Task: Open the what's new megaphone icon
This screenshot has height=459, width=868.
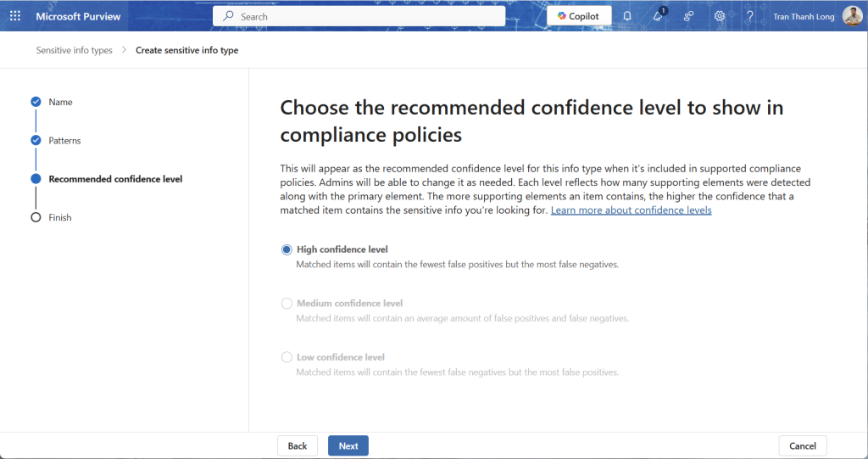Action: click(x=658, y=16)
